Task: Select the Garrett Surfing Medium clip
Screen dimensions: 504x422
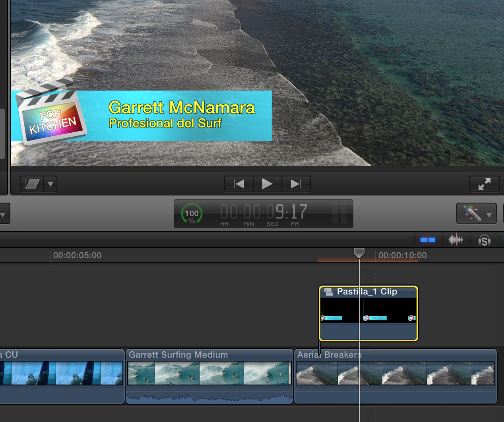Action: tap(178, 354)
